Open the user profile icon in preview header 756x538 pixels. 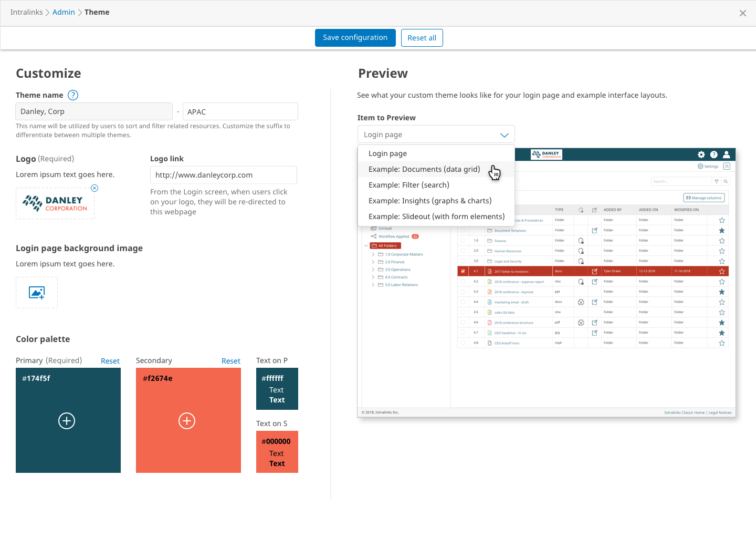click(727, 154)
